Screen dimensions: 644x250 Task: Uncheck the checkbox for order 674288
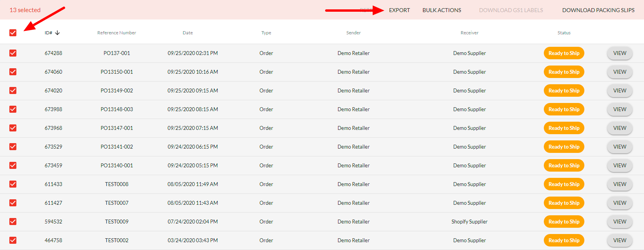(13, 53)
